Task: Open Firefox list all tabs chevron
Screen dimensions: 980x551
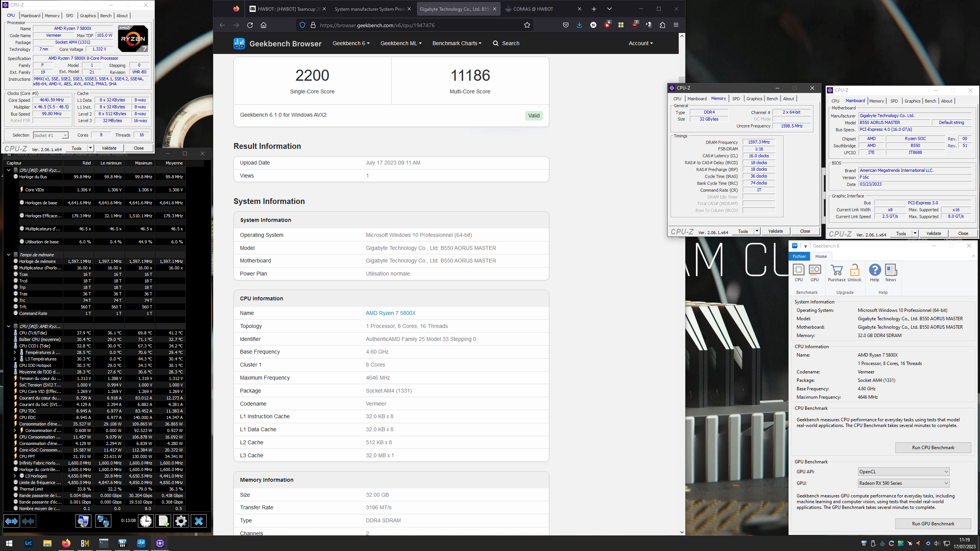Action: pos(609,9)
